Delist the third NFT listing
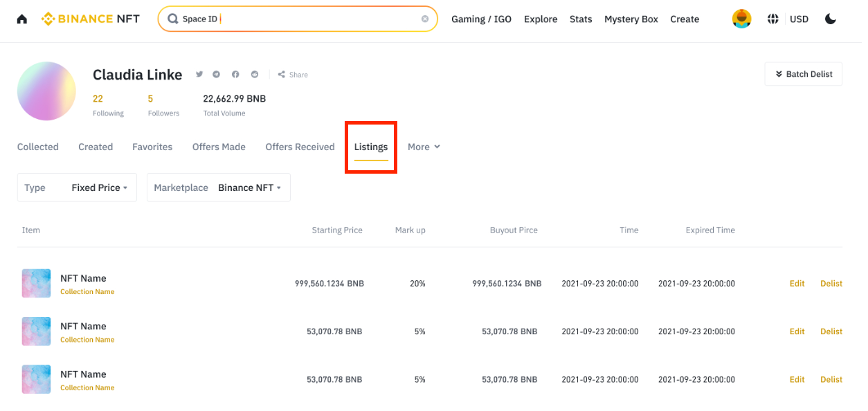This screenshot has width=868, height=411. (x=831, y=379)
